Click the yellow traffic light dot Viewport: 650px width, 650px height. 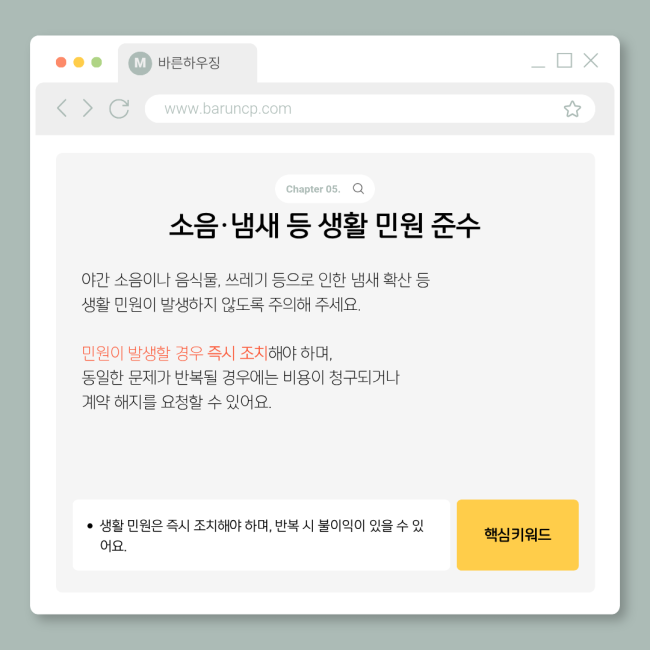pyautogui.click(x=79, y=62)
